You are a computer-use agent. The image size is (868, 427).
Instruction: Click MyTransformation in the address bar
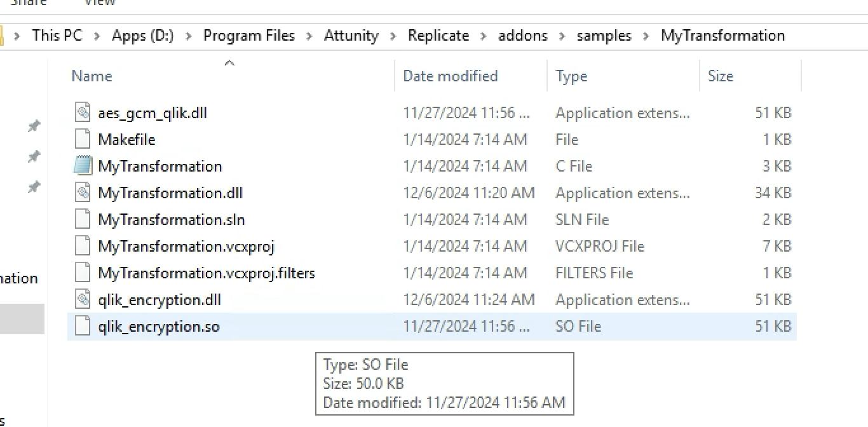coord(723,36)
